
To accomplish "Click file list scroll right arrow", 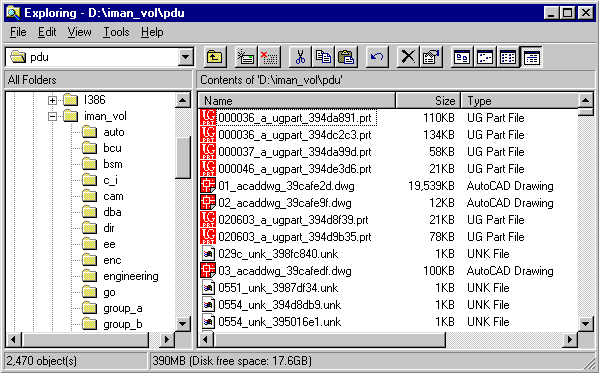I will click(x=570, y=339).
